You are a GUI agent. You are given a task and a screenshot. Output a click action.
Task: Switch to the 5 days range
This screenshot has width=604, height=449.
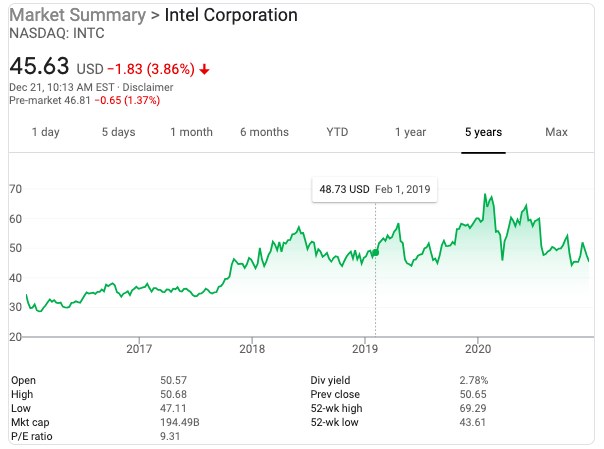click(x=118, y=132)
